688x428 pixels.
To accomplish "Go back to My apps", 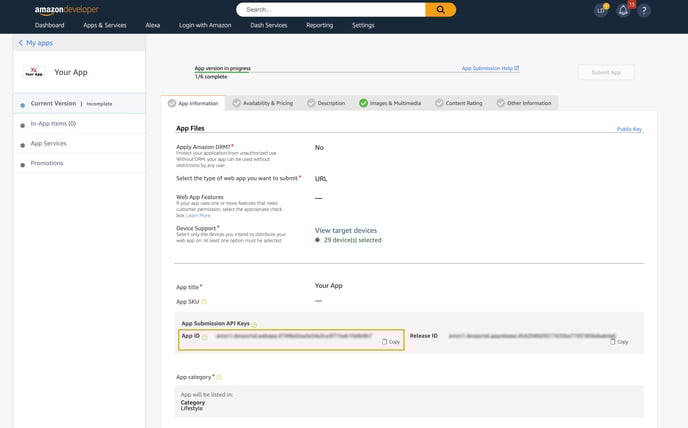I will pyautogui.click(x=38, y=43).
